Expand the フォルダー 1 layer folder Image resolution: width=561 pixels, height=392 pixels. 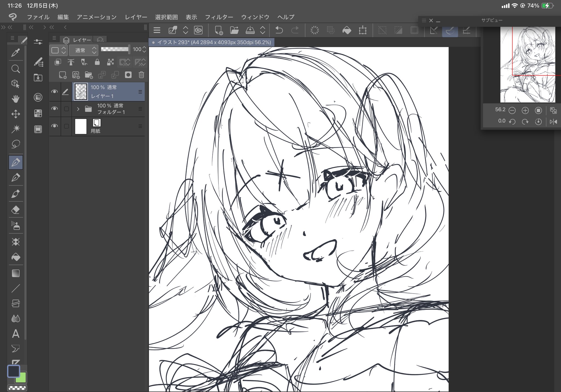coord(78,109)
